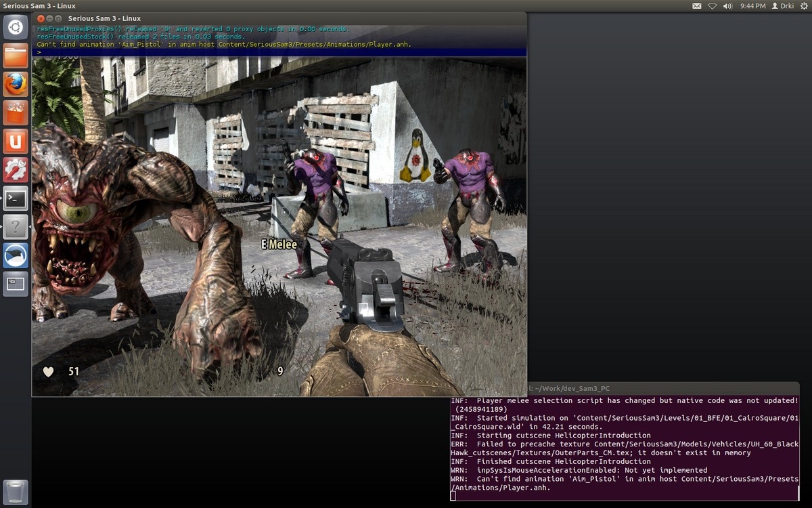Focus the terminal window output area
The width and height of the screenshot is (812, 508).
pyautogui.click(x=624, y=447)
